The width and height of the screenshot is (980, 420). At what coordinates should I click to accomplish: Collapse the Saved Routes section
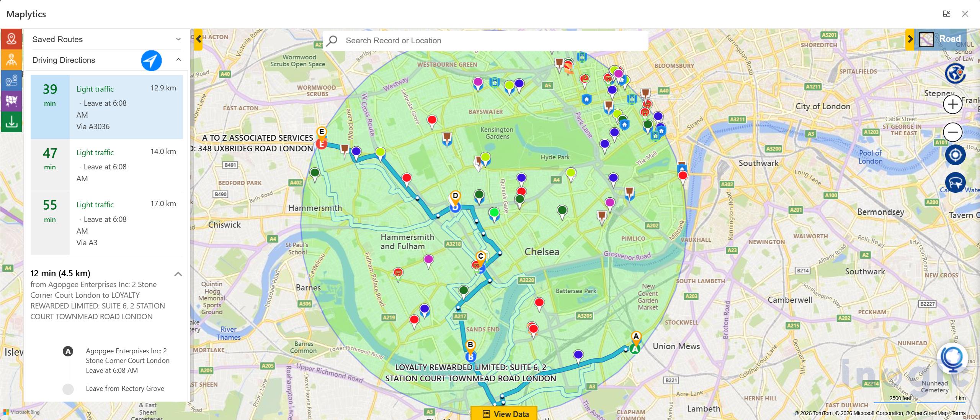[x=178, y=39]
